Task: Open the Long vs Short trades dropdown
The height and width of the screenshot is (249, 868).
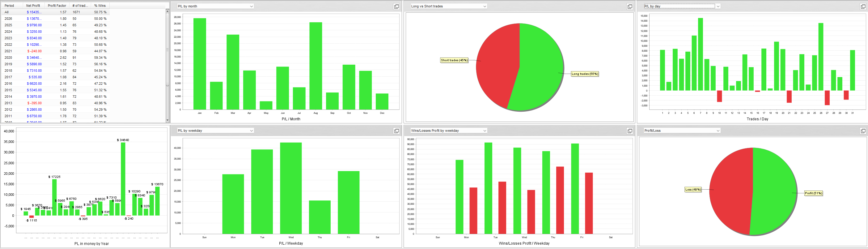Action: pyautogui.click(x=448, y=6)
